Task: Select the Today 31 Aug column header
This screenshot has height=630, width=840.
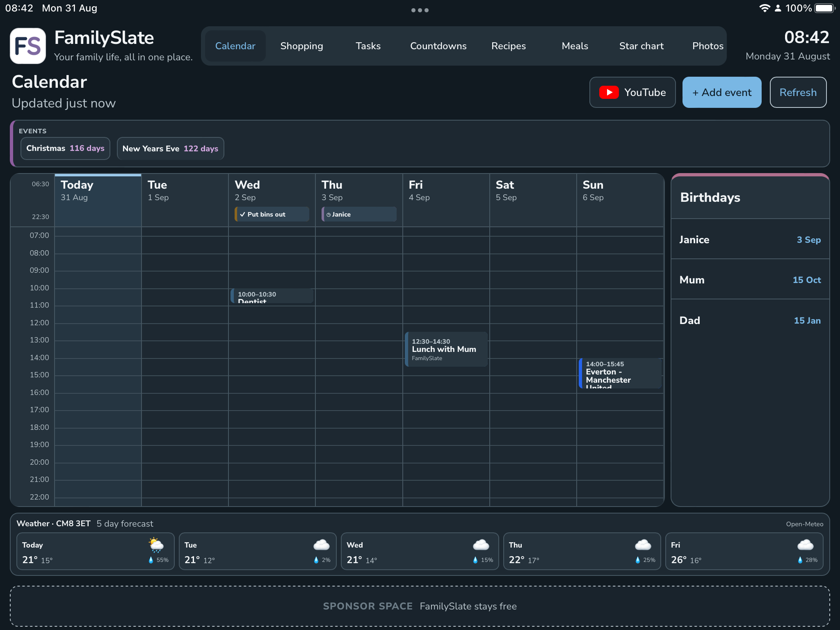Action: click(98, 200)
